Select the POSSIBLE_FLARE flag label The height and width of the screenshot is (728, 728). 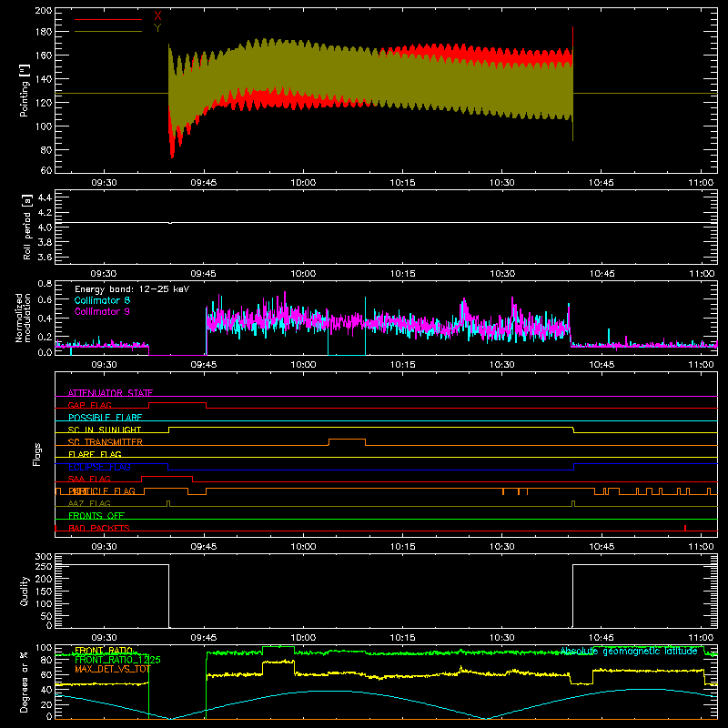105,418
